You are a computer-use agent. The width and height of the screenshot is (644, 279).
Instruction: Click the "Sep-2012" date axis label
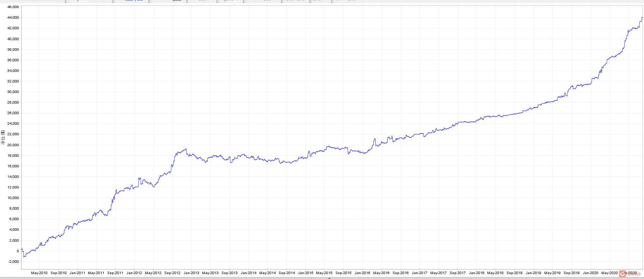coord(172,273)
